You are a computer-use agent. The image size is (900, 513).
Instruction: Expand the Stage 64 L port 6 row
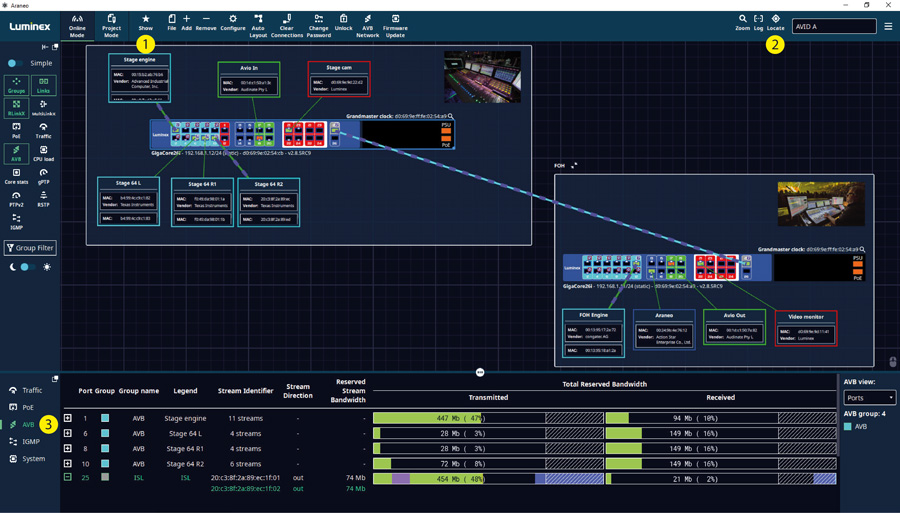pos(68,433)
